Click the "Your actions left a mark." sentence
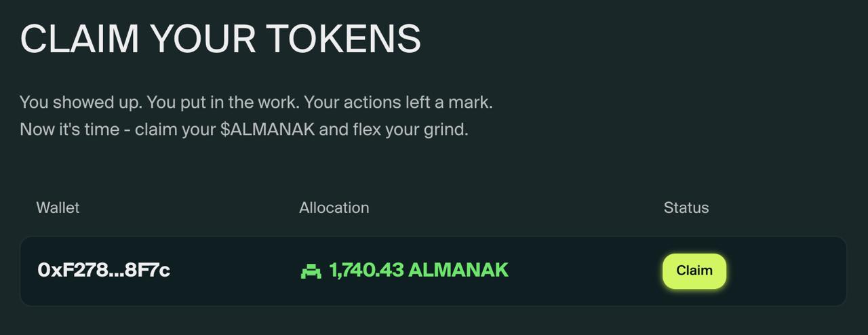 click(398, 102)
